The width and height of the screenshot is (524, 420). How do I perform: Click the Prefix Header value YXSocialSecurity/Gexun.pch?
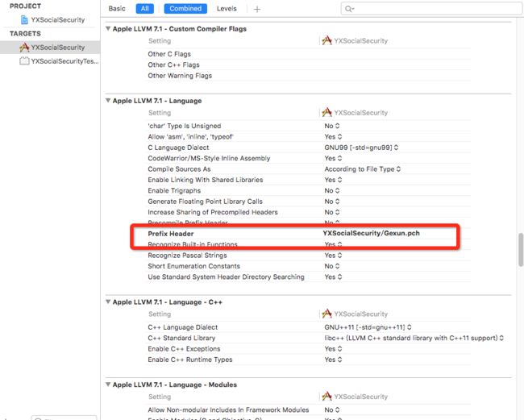372,233
